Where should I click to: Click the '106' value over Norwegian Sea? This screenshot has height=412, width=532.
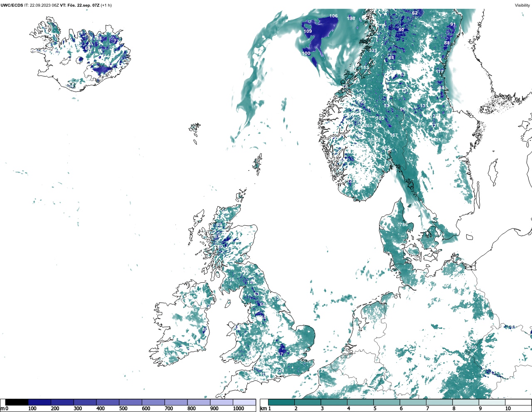[333, 16]
